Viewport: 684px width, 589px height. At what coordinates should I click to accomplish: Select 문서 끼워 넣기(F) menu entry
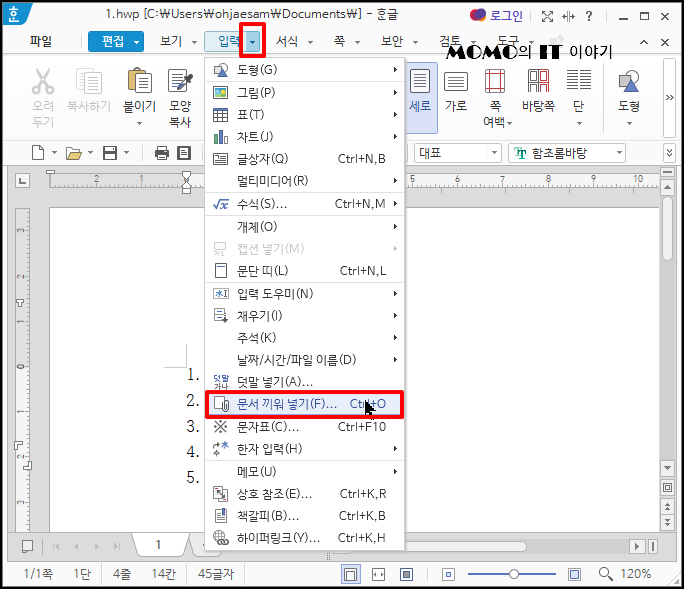coord(304,404)
